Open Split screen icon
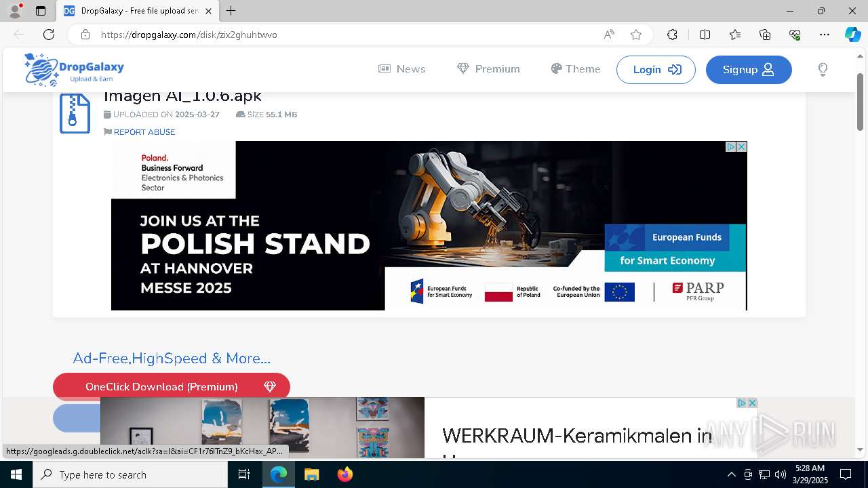The image size is (868, 488). [x=705, y=35]
